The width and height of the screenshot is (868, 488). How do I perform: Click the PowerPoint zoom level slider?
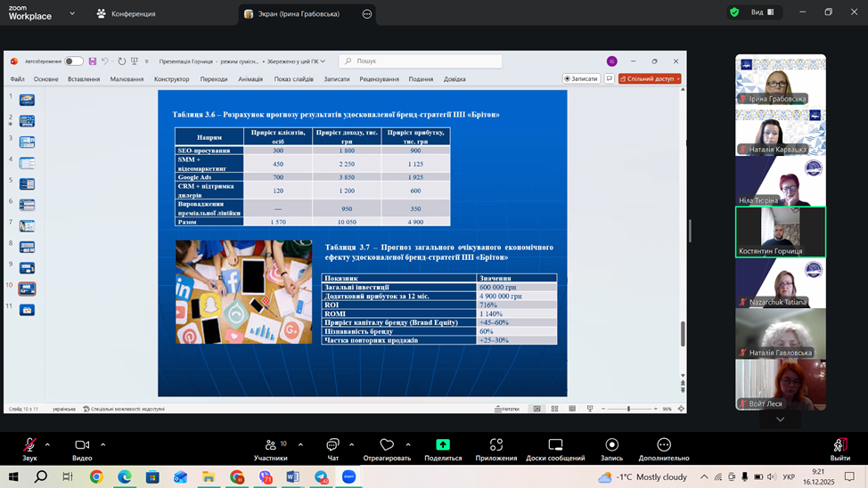[628, 409]
